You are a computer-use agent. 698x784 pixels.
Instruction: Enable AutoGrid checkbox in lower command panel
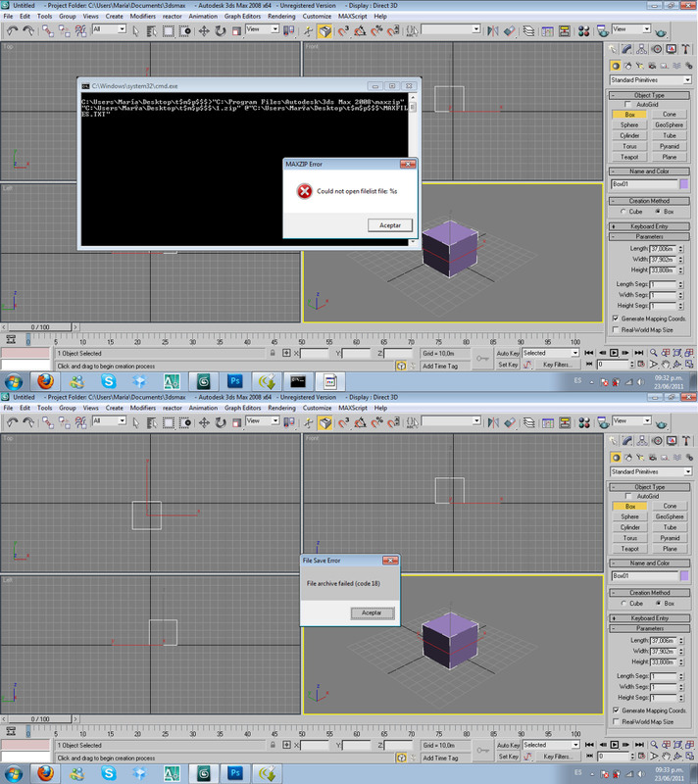click(628, 497)
